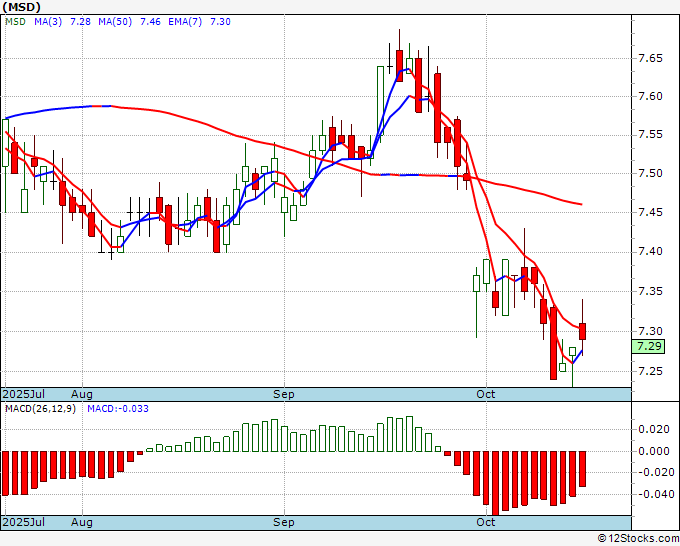Click Aug on the price chart axis
Screen dimensions: 680x546
coord(82,394)
